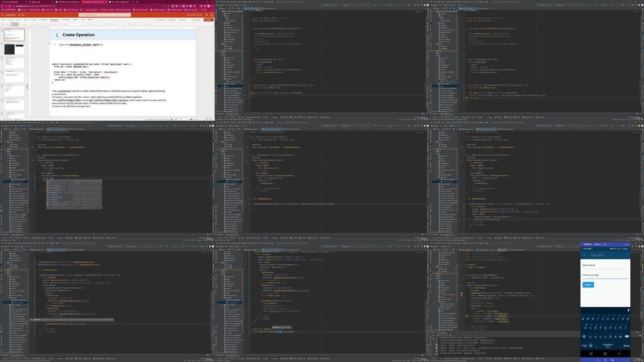This screenshot has width=644, height=362.
Task: Click the green color swatch in editor gutter
Action: tap(462, 293)
